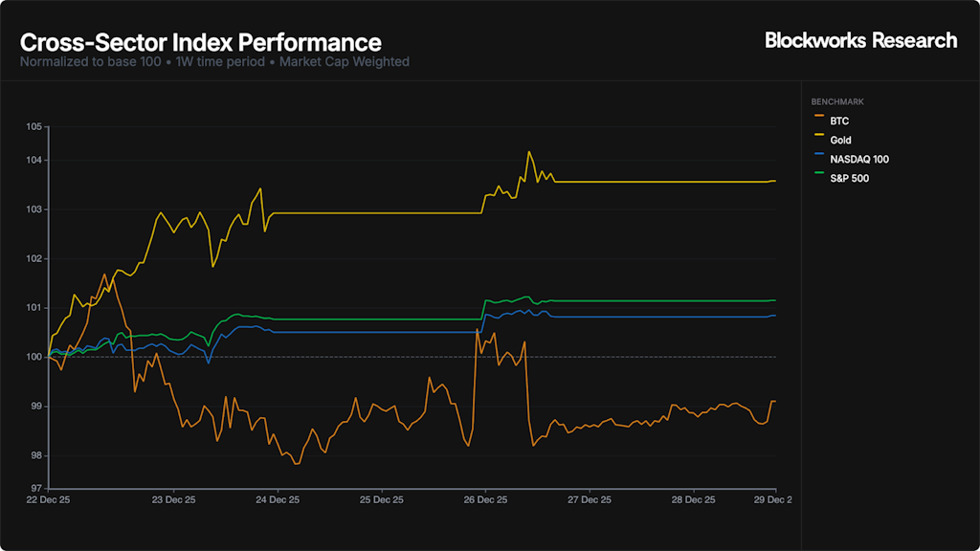The image size is (980, 551).
Task: Click the S&P 500 legend label
Action: (x=849, y=179)
